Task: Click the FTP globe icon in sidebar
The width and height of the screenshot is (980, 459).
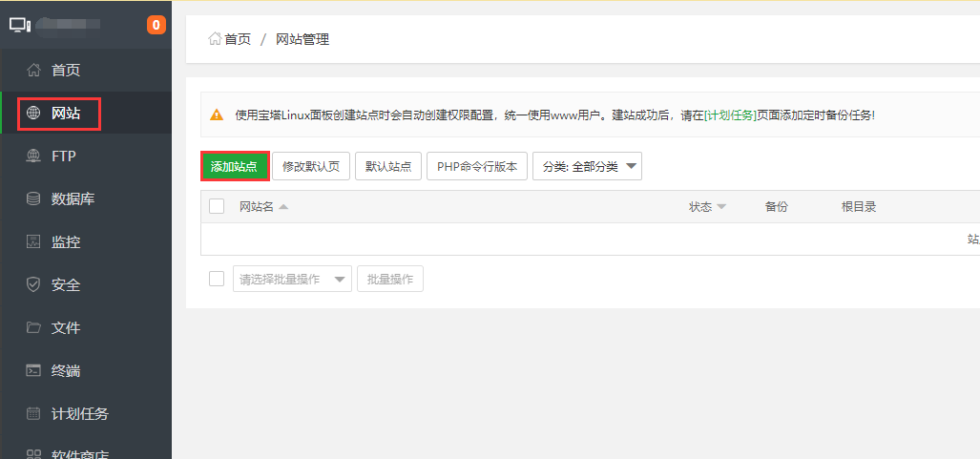Action: tap(33, 156)
